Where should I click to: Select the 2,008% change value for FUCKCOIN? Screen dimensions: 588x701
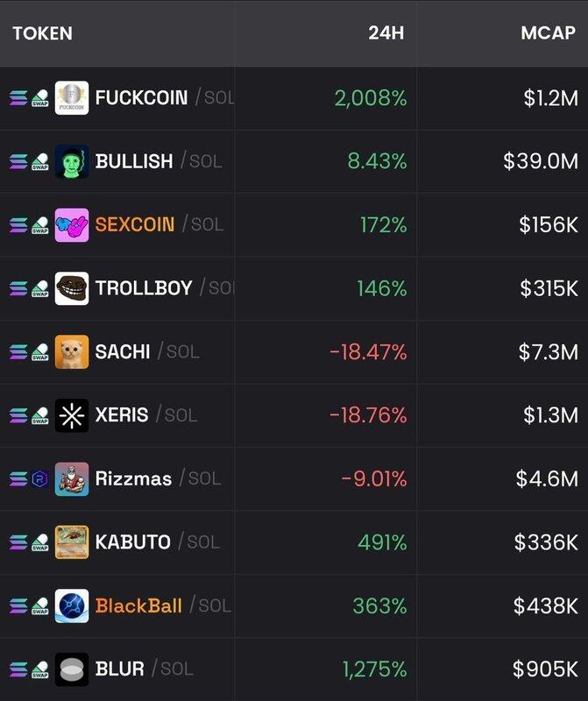(371, 98)
